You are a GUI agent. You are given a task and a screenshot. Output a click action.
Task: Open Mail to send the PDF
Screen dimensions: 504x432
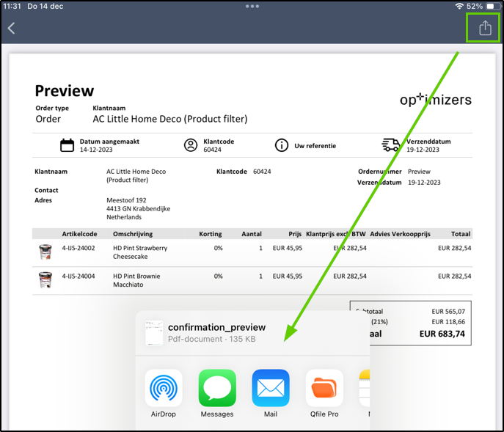point(271,388)
